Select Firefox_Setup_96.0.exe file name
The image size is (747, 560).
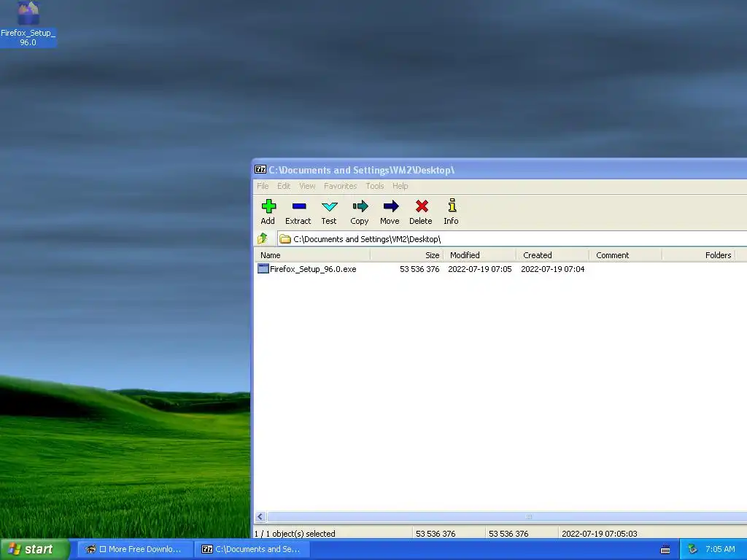pyautogui.click(x=313, y=269)
